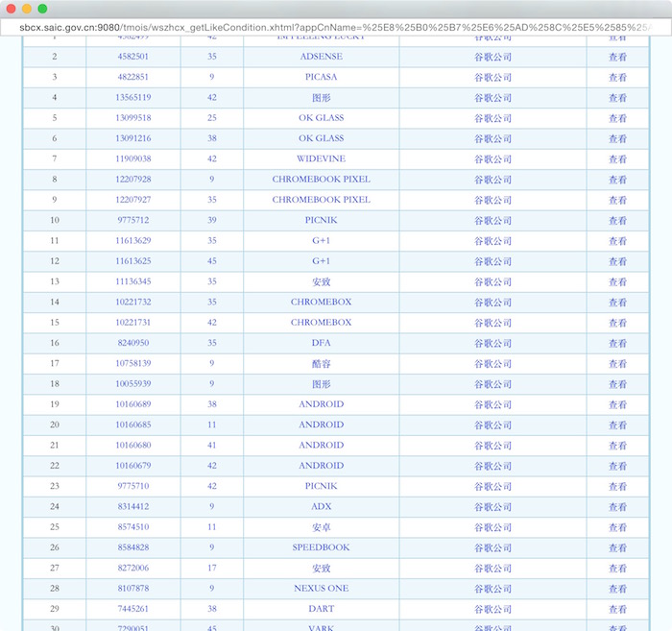Click the address bar URL field
This screenshot has width=672, height=631.
(336, 28)
